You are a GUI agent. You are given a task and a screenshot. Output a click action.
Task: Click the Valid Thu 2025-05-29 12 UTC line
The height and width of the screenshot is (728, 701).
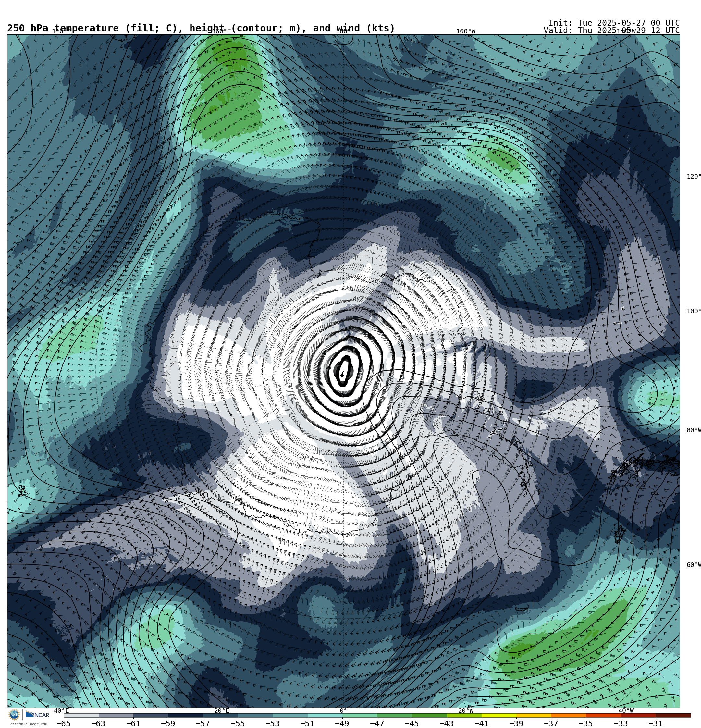(x=611, y=31)
